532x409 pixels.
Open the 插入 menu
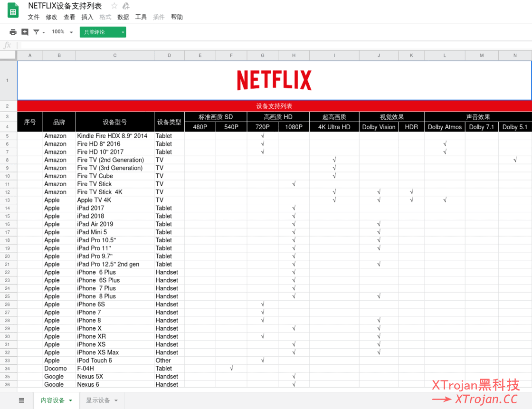87,17
